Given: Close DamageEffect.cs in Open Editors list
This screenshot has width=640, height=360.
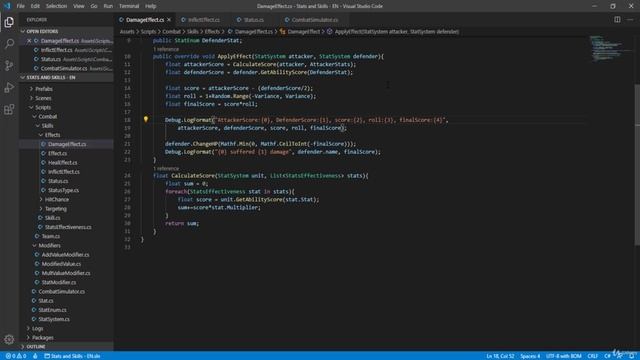Looking at the screenshot, I should pos(29,41).
